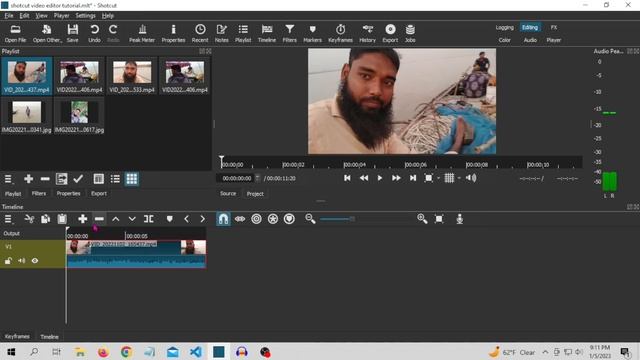Paste clip using timeline clipboard icon
The height and width of the screenshot is (360, 640).
point(62,219)
